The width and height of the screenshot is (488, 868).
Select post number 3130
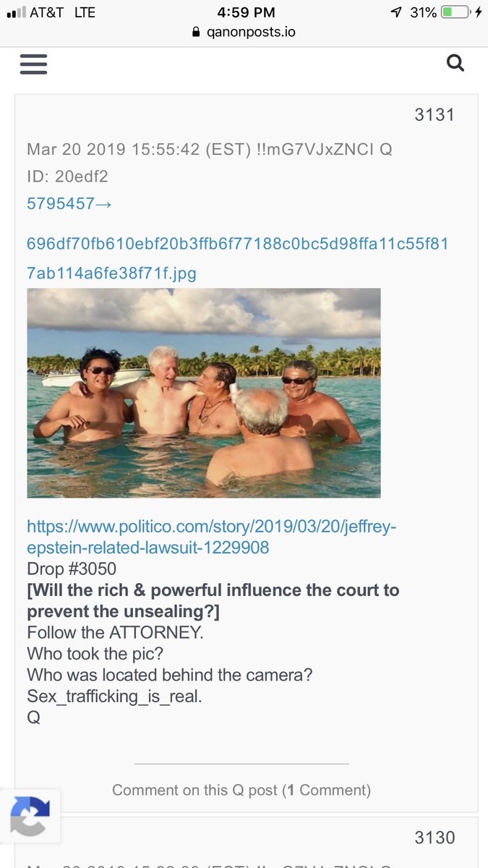coord(435,838)
